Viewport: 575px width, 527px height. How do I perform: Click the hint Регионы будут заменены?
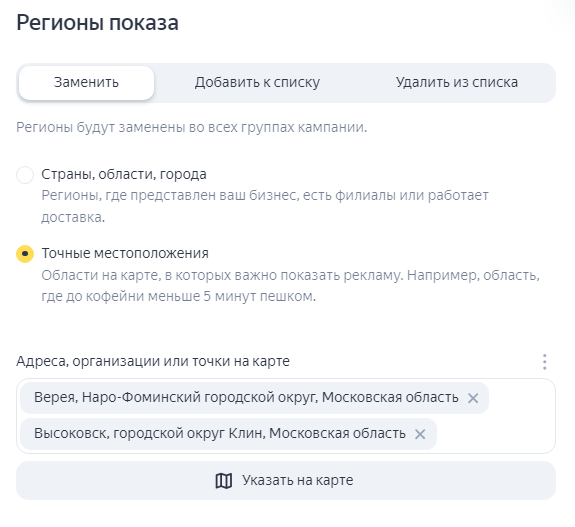191,127
